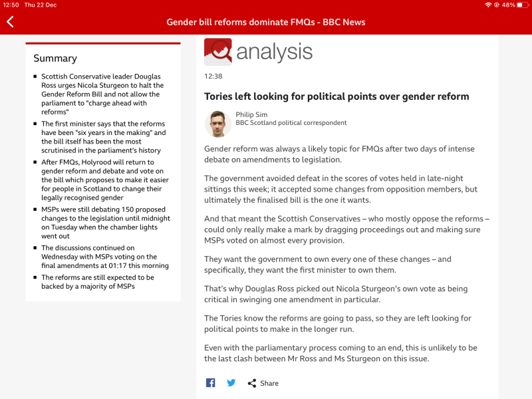Tap the battery indicator in status bar
This screenshot has height=399, width=532.
click(522, 5)
